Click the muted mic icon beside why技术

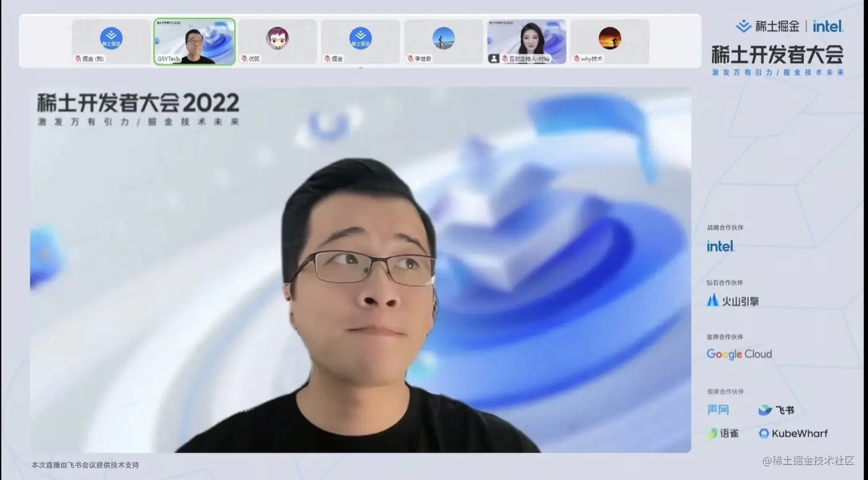point(576,59)
